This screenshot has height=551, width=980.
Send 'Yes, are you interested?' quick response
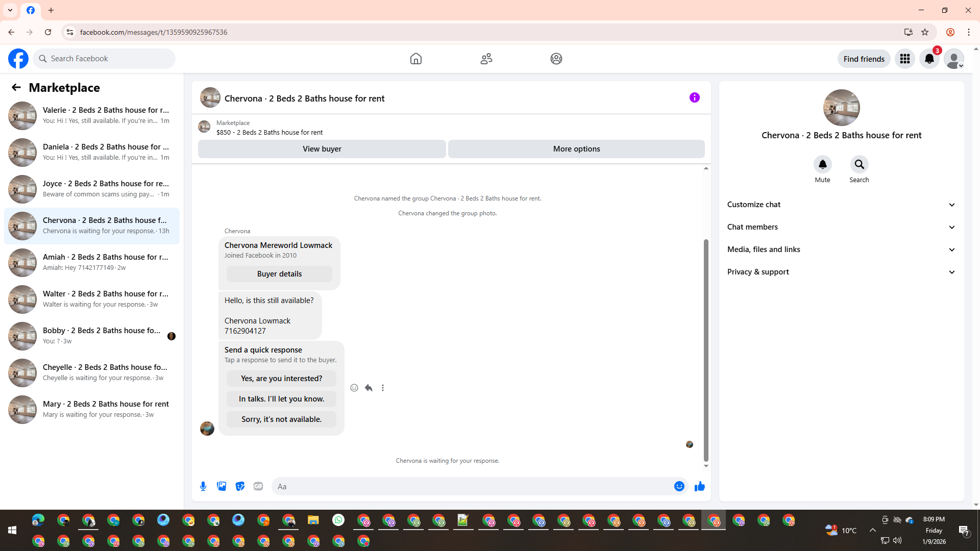[x=281, y=379]
